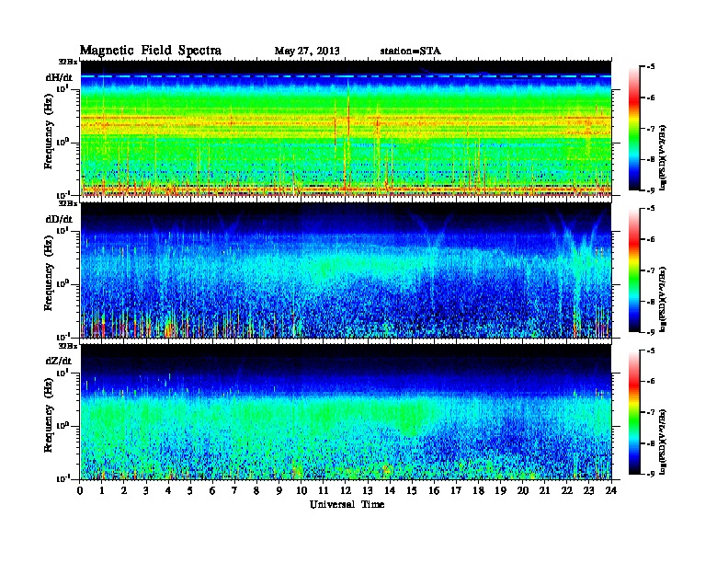Click hour tick label "4" on time axis
Viewport: 728px width, 563px height.
168,490
